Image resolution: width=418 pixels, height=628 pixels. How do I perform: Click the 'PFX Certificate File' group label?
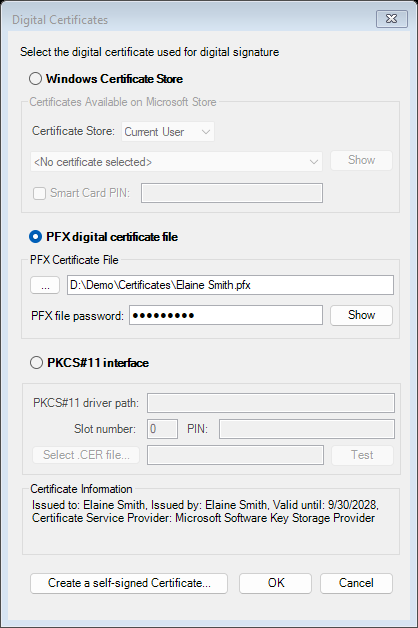(x=74, y=260)
